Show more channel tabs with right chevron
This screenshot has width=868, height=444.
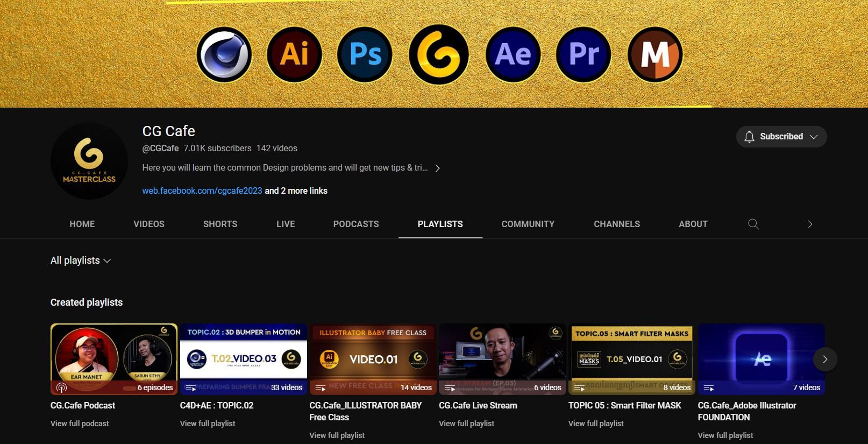810,224
